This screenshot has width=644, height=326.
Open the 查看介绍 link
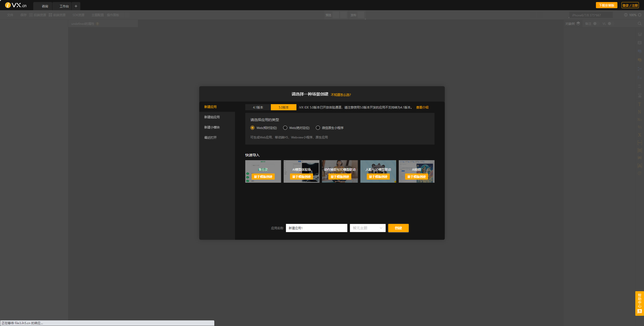click(x=422, y=107)
